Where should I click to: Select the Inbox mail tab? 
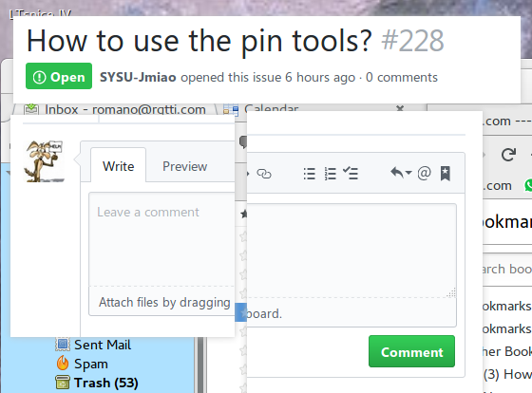click(115, 109)
